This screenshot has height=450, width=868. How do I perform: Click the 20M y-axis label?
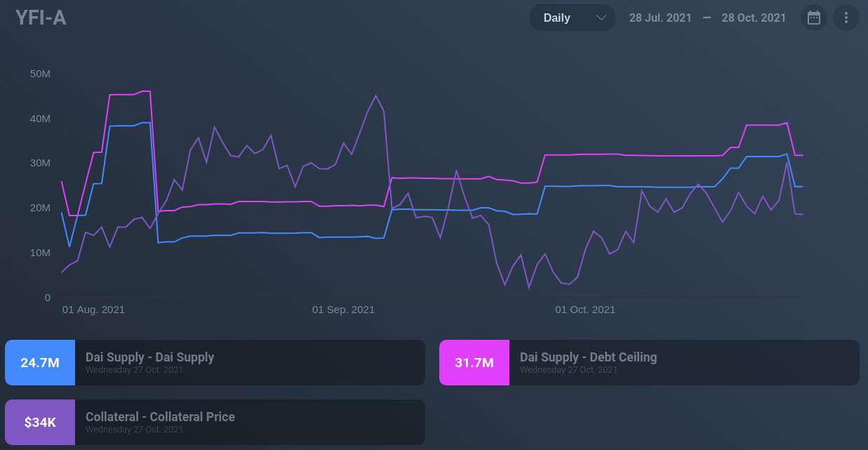pyautogui.click(x=40, y=208)
